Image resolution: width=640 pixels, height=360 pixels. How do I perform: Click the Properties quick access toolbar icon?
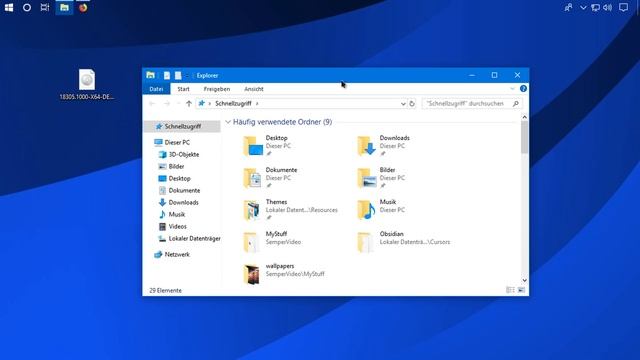(x=167, y=76)
